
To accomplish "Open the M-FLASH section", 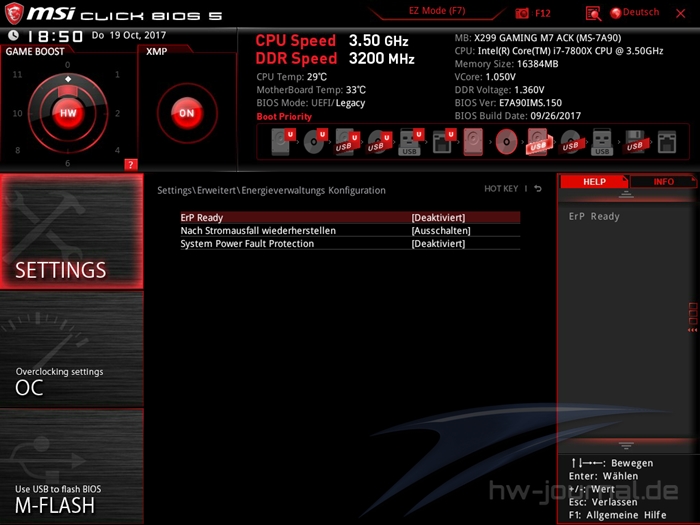I will pos(71,466).
